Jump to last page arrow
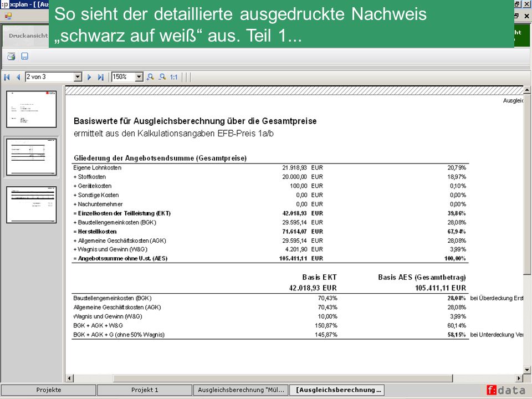Image resolution: width=532 pixels, height=399 pixels. tap(100, 77)
